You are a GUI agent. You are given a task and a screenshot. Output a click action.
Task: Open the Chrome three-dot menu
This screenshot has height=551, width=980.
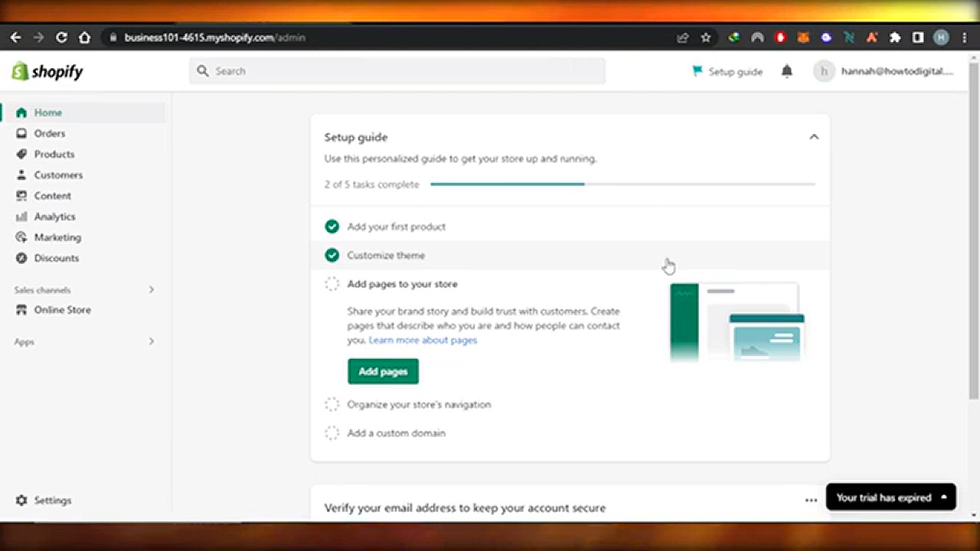(x=964, y=37)
